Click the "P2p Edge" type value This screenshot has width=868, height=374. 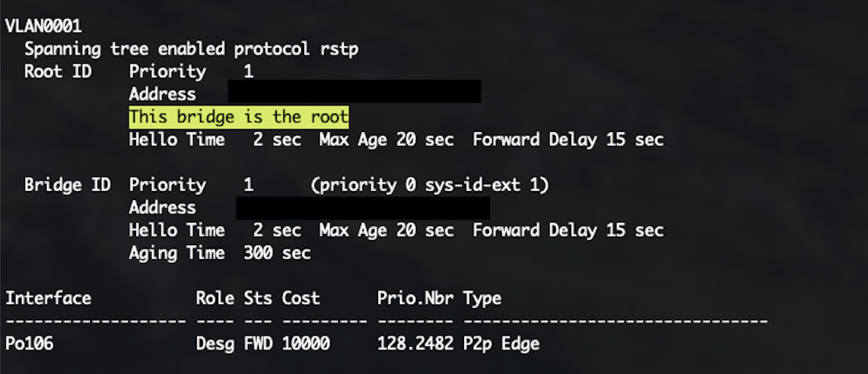coord(501,344)
